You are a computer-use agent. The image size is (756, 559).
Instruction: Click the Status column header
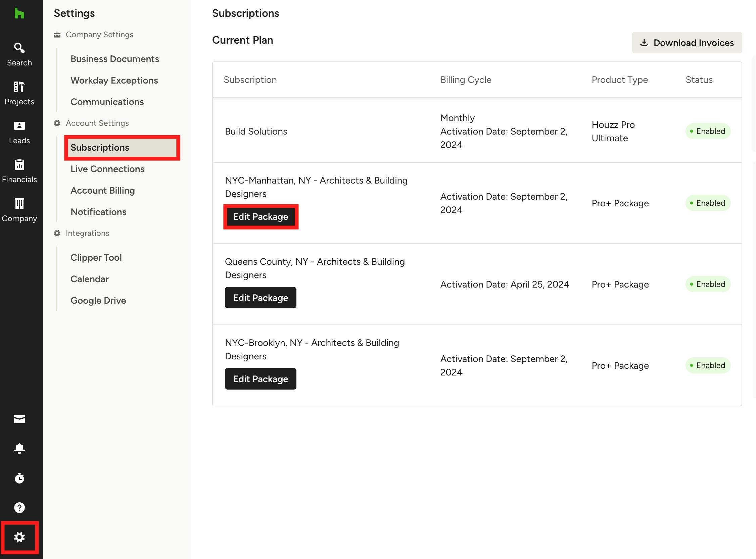pos(699,80)
